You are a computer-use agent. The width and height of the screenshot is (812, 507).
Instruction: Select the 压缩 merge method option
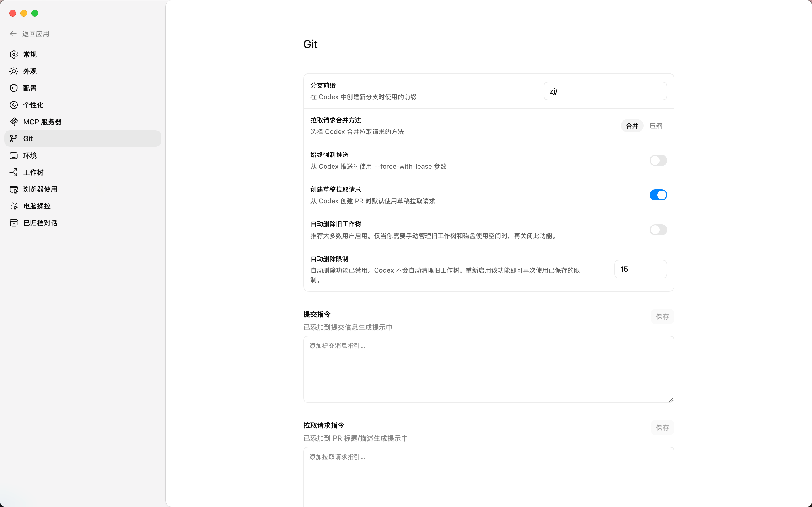coord(655,126)
